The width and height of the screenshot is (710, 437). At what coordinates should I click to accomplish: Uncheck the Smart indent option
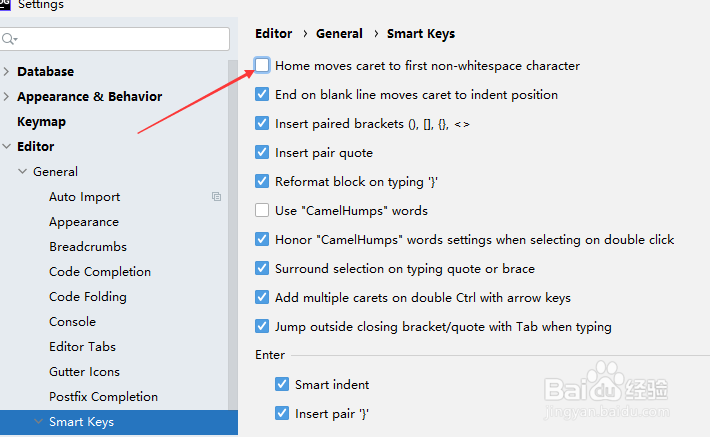282,384
